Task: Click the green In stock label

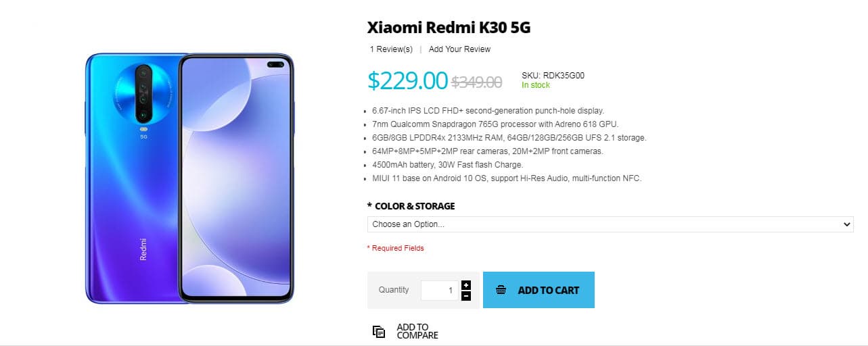Action: click(x=536, y=85)
